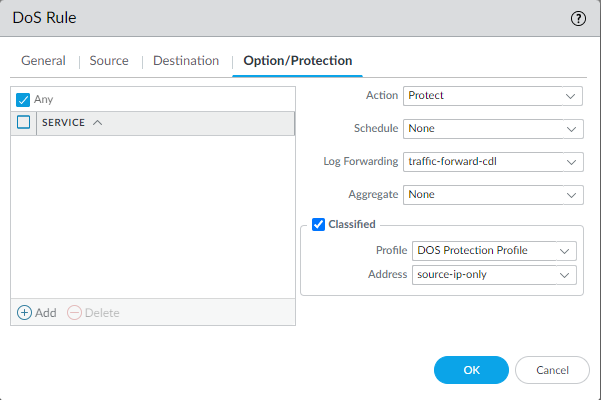Click the Delete minus icon
Image resolution: width=601 pixels, height=400 pixels.
point(75,313)
